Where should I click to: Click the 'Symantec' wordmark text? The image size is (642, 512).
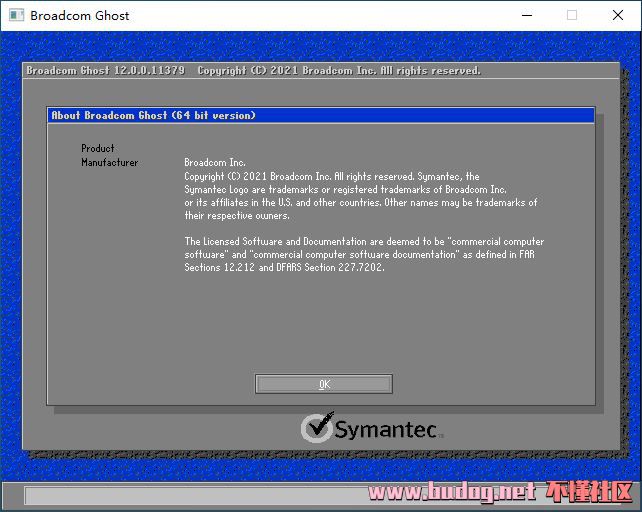386,430
